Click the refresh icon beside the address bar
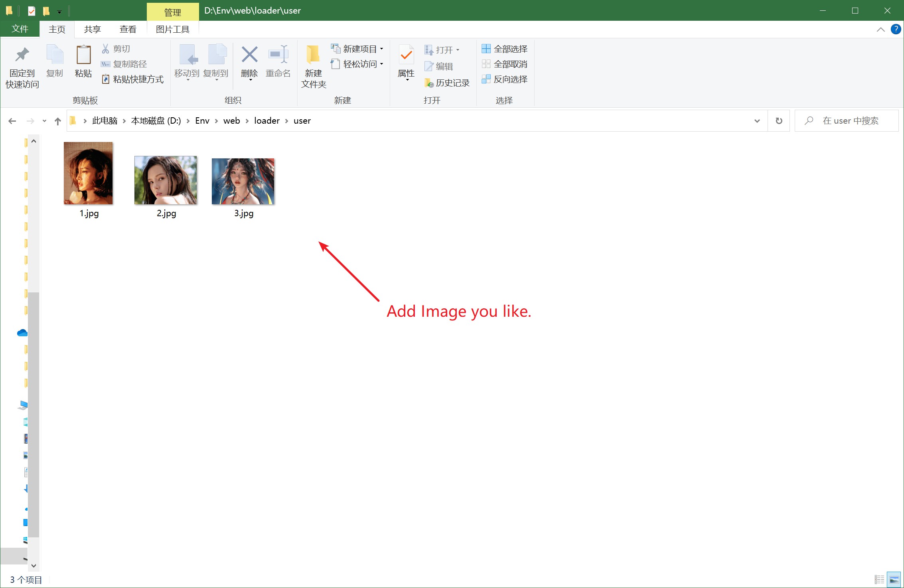 [779, 121]
